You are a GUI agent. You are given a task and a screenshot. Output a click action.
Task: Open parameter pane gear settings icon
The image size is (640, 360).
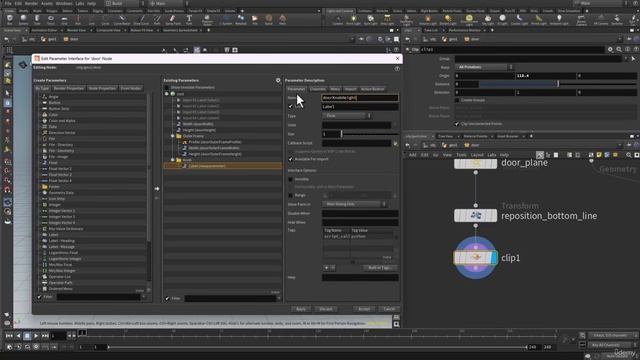point(610,49)
